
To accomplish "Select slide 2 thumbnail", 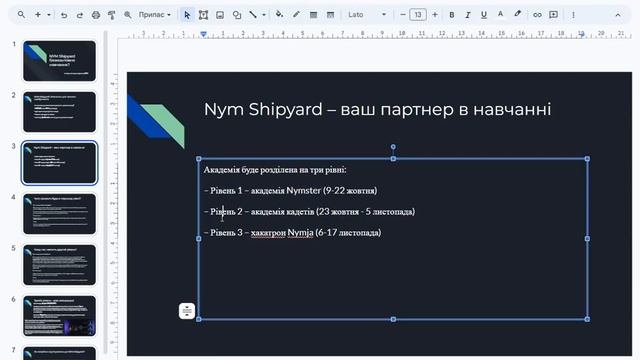I will pyautogui.click(x=60, y=112).
